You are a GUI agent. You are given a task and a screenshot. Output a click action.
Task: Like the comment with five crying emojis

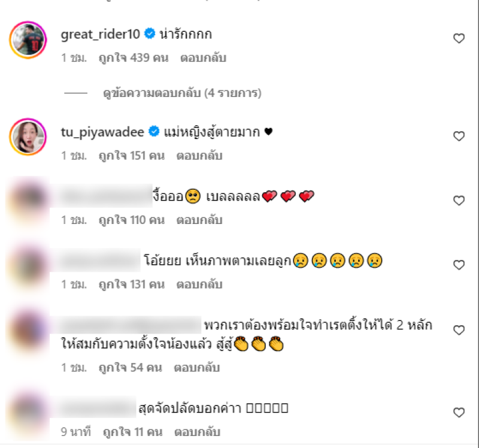click(459, 265)
